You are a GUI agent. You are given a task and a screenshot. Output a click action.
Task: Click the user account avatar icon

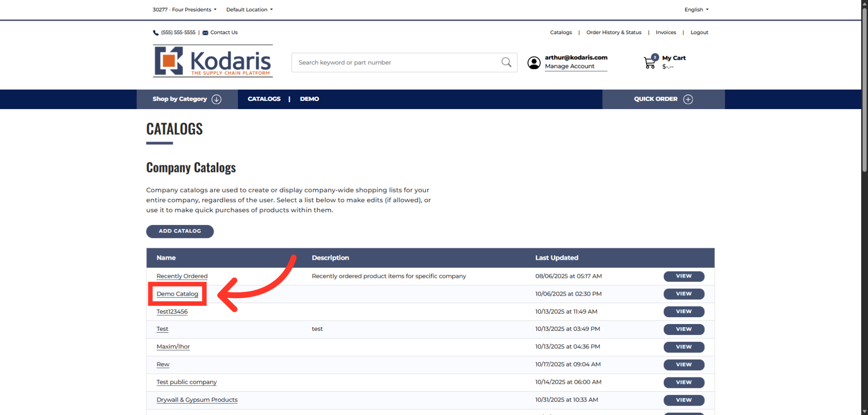tap(534, 62)
